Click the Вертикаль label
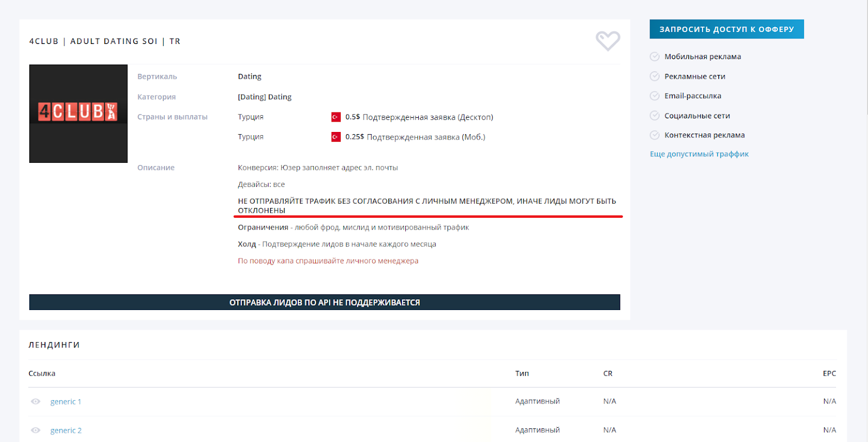This screenshot has width=868, height=442. (x=157, y=77)
